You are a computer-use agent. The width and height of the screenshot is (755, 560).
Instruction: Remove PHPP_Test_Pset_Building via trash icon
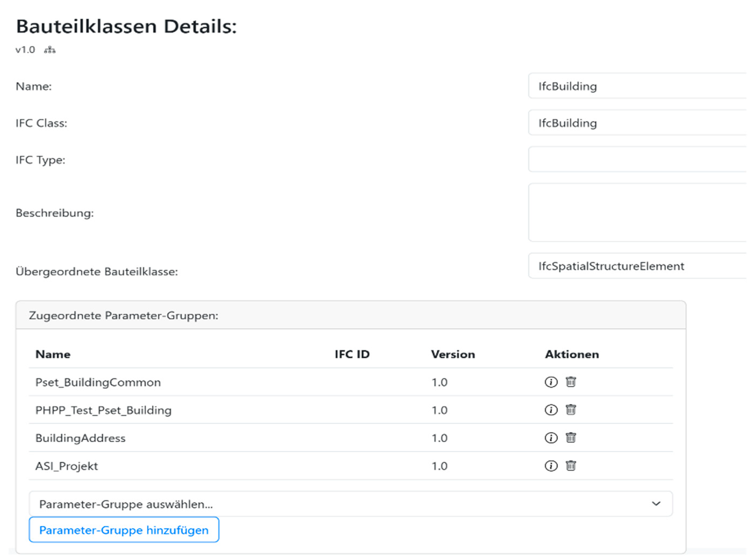point(570,410)
